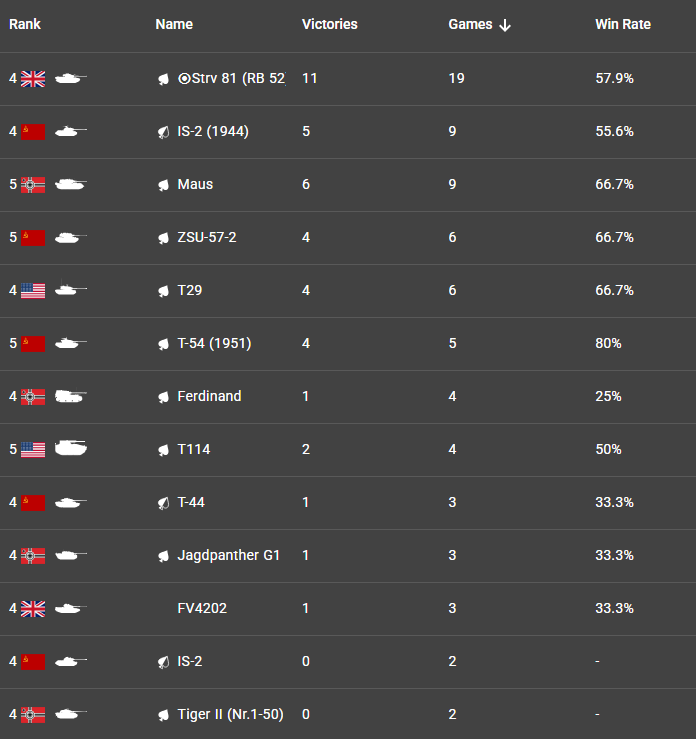Click the leaf badge icon next to IS-2 (1944)
Image resolution: width=696 pixels, height=739 pixels.
coord(163,132)
